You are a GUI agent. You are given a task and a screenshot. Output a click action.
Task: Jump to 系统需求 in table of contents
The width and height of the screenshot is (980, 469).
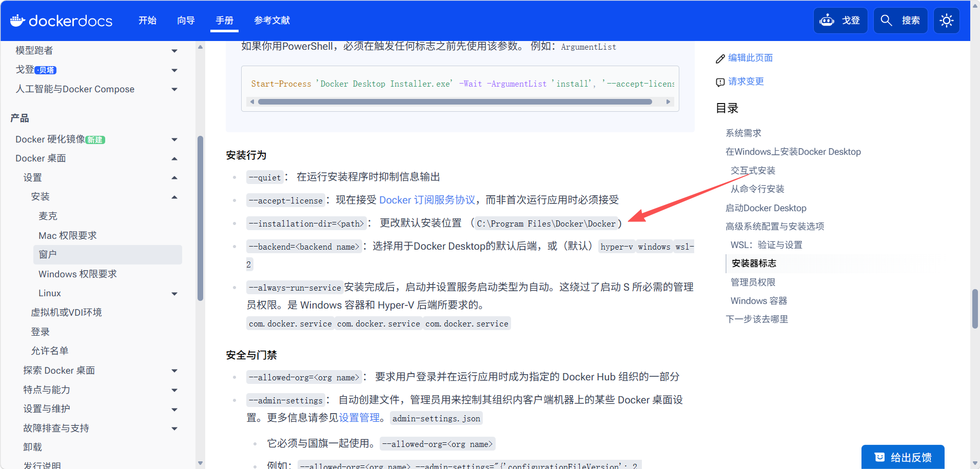click(x=743, y=133)
